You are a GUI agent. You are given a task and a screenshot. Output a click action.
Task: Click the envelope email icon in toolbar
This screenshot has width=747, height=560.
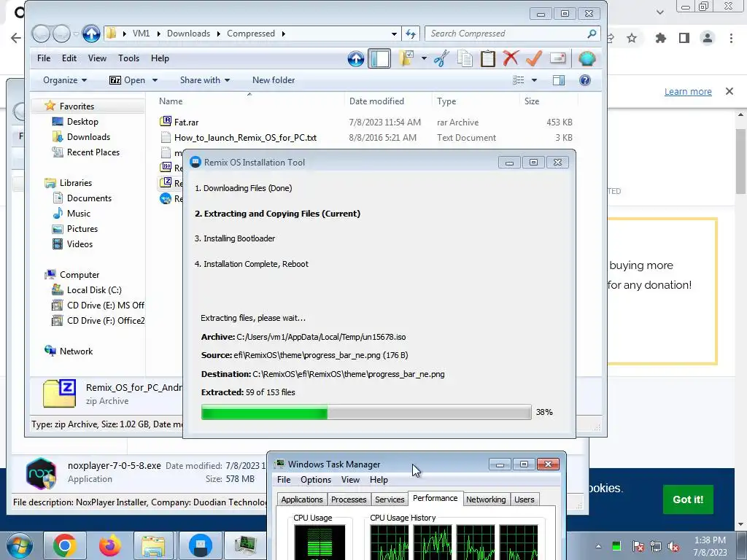(x=557, y=58)
